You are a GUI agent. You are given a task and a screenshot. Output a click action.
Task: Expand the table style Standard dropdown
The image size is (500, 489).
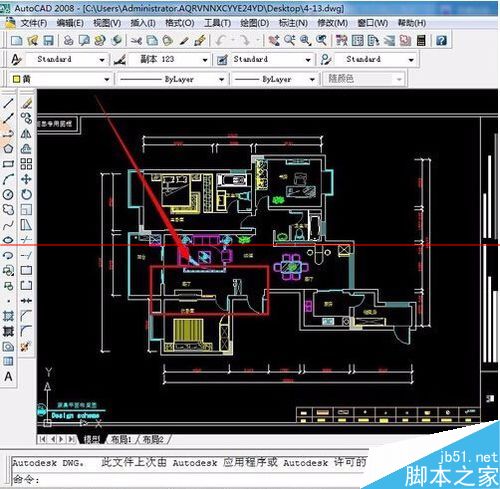[308, 60]
